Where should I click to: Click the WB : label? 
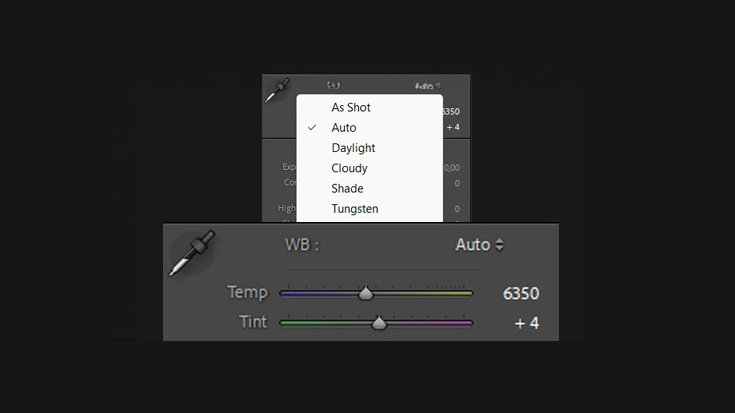302,245
